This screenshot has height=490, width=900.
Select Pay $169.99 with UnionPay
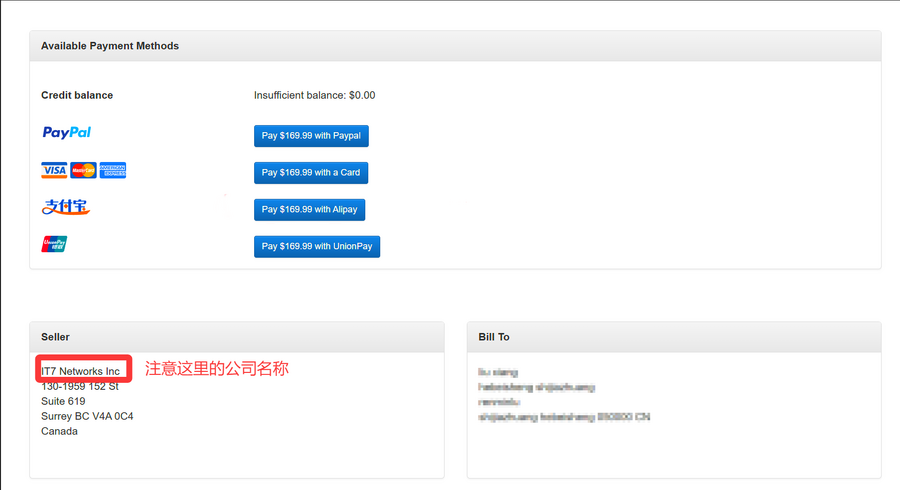317,247
